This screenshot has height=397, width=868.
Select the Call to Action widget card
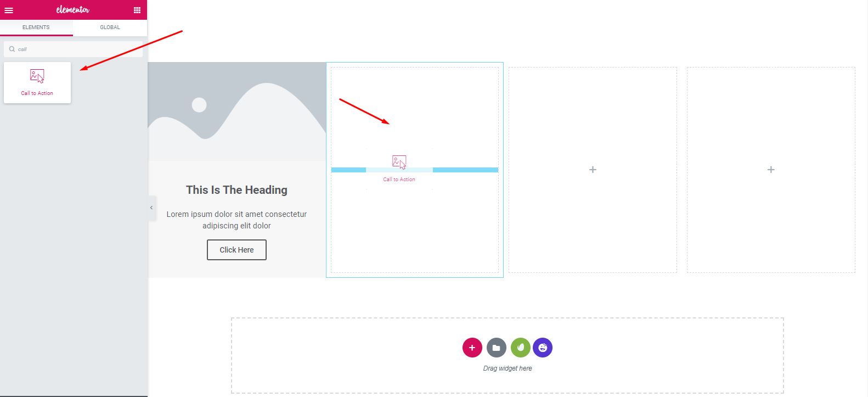click(37, 82)
